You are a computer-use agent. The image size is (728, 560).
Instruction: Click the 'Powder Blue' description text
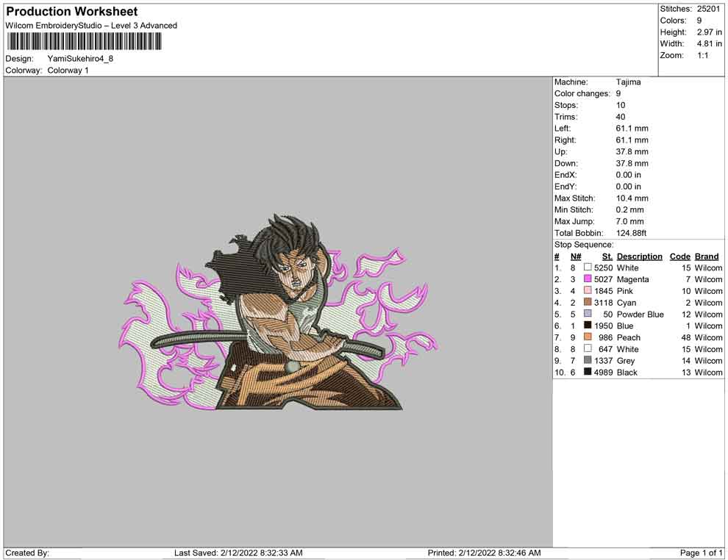click(x=640, y=314)
